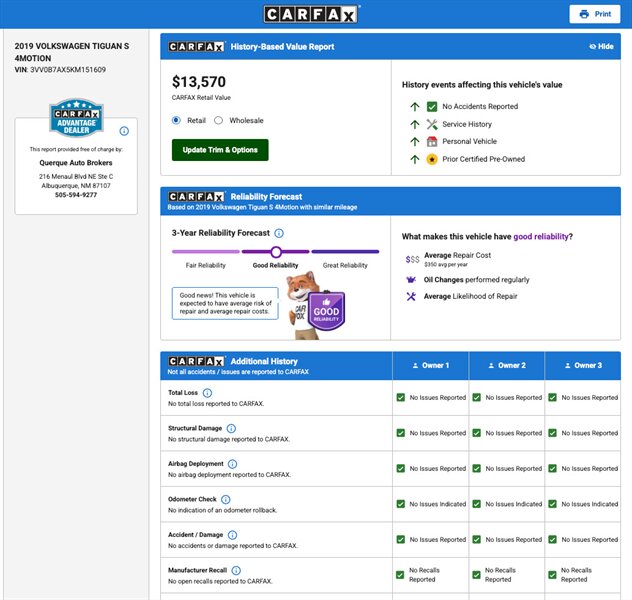The image size is (632, 600).
Task: Open Airbag Deployment info icon
Action: (233, 464)
